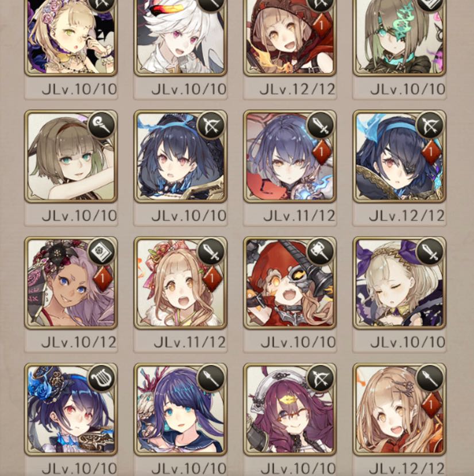The width and height of the screenshot is (474, 476).
Task: Select the winking blonde girl with the flower crown
Action: (x=71, y=36)
